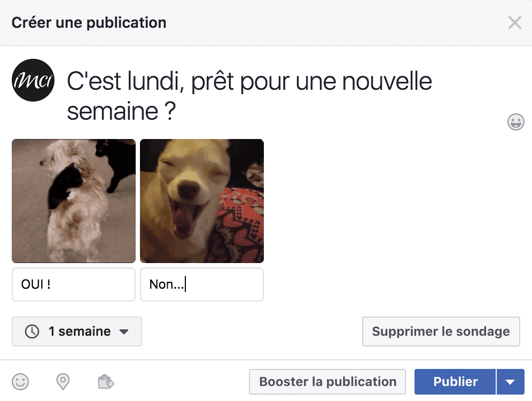Tag a product using the shopping bag icon
Viewport: 532px width, 401px height.
pyautogui.click(x=106, y=382)
